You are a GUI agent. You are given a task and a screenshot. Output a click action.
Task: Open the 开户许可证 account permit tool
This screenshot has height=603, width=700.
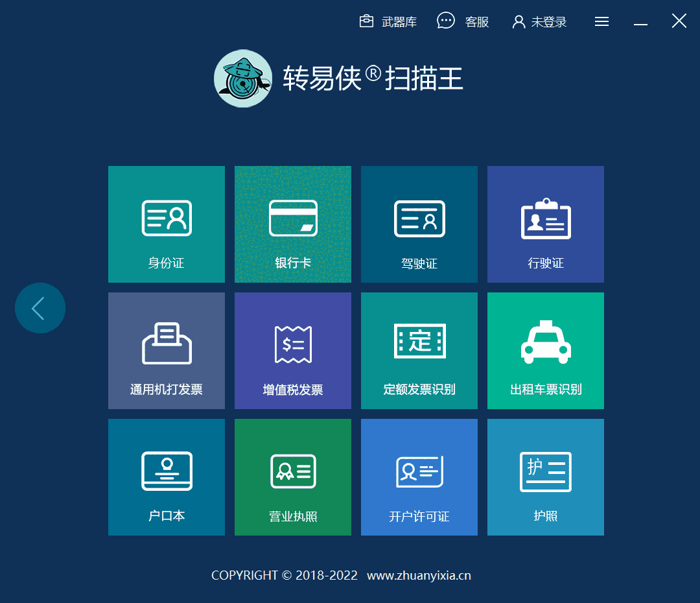click(x=419, y=477)
